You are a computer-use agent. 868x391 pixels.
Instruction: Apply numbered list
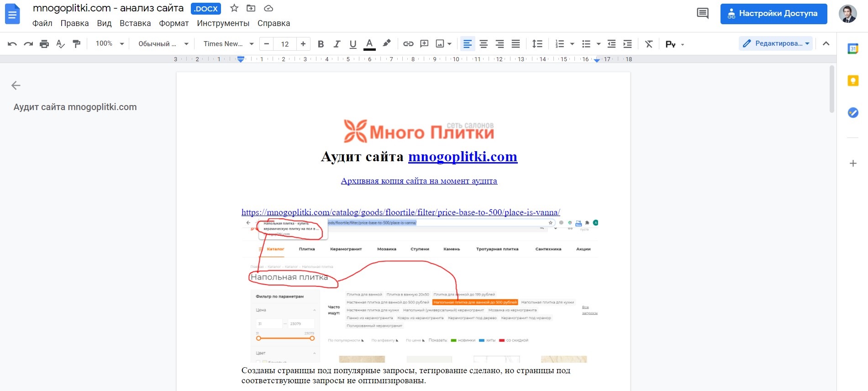(x=559, y=44)
